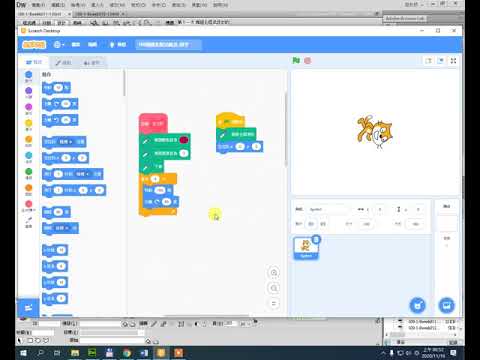Click the Choose a Sprite button

(417, 305)
